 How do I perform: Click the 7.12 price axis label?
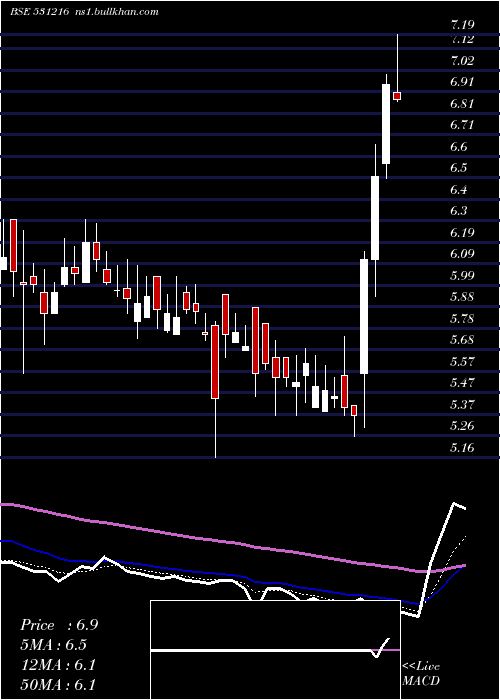(x=462, y=39)
